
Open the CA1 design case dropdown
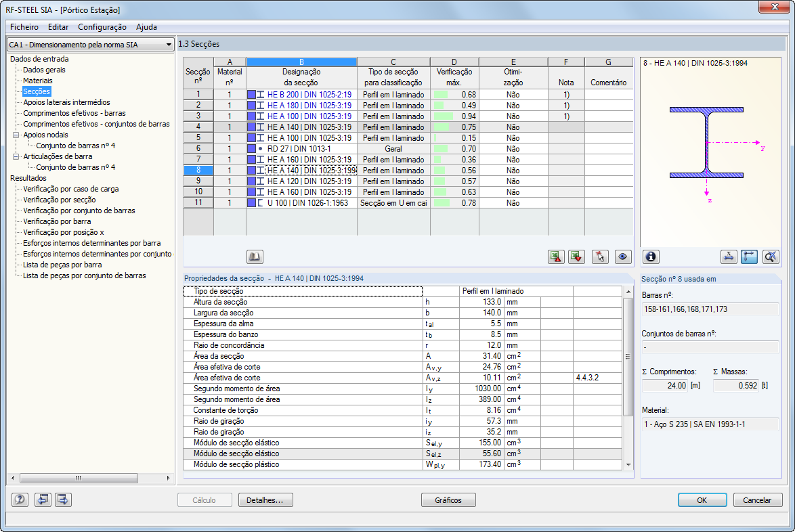pos(91,45)
